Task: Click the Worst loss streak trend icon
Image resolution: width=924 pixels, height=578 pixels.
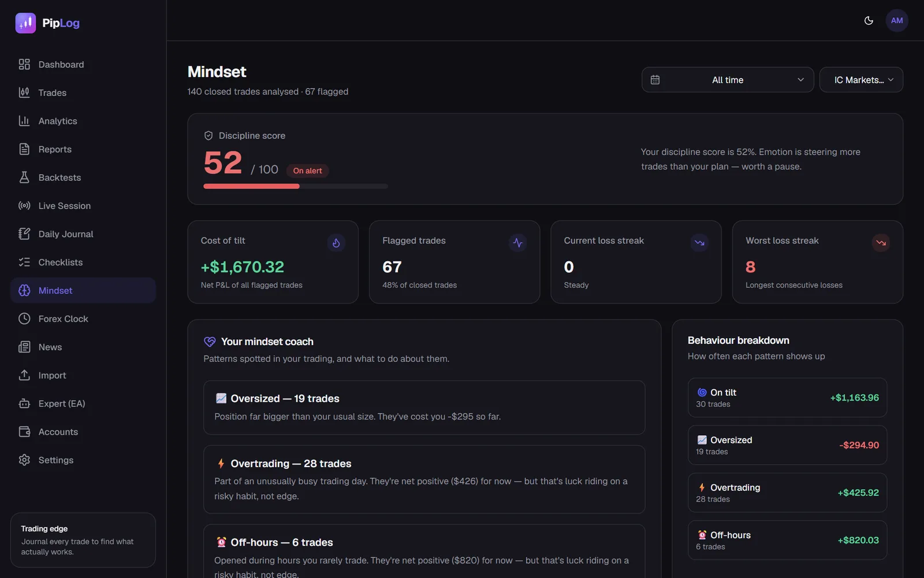Action: 881,243
